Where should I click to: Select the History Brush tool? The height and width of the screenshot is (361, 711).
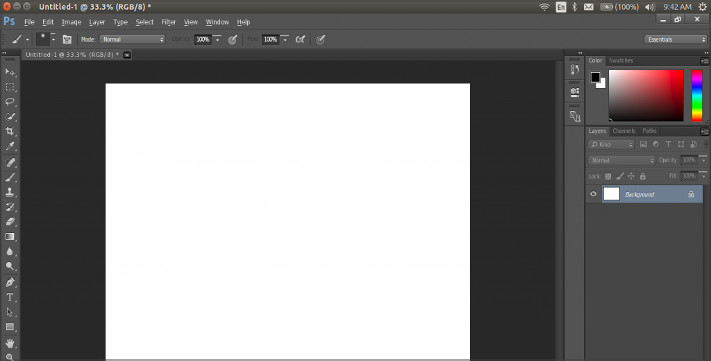tap(10, 207)
